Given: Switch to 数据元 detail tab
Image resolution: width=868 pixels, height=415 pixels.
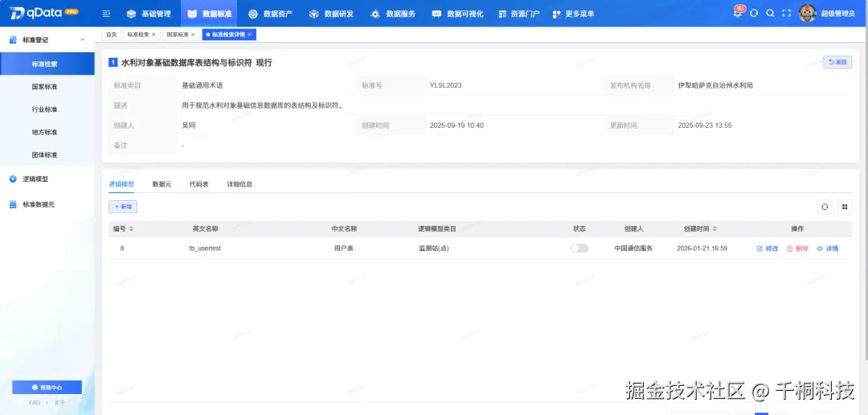Looking at the screenshot, I should pos(162,184).
